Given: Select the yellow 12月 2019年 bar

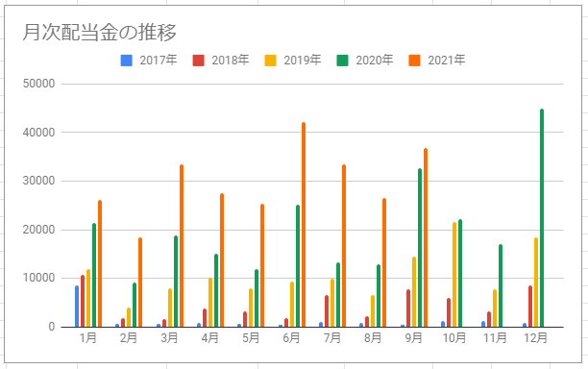Looking at the screenshot, I should [536, 283].
